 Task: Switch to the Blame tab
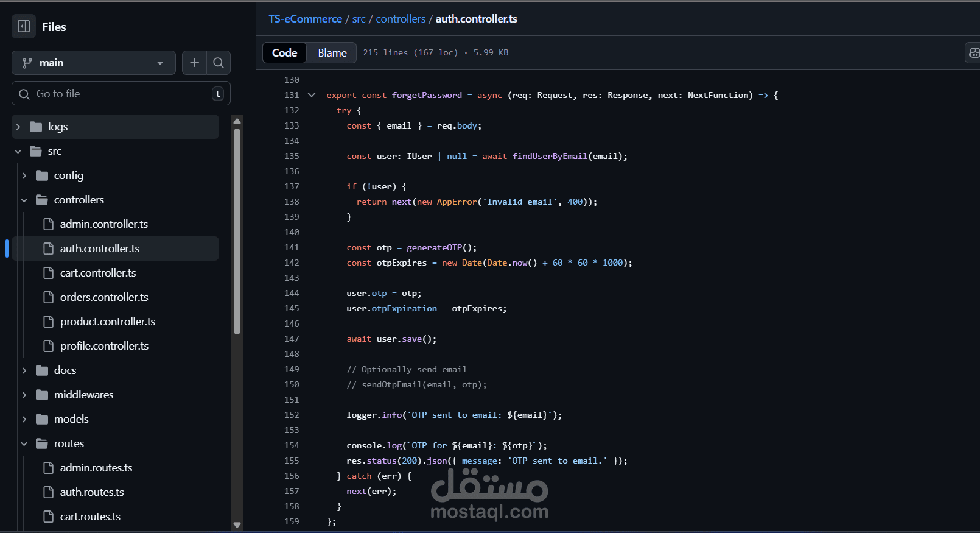click(332, 53)
